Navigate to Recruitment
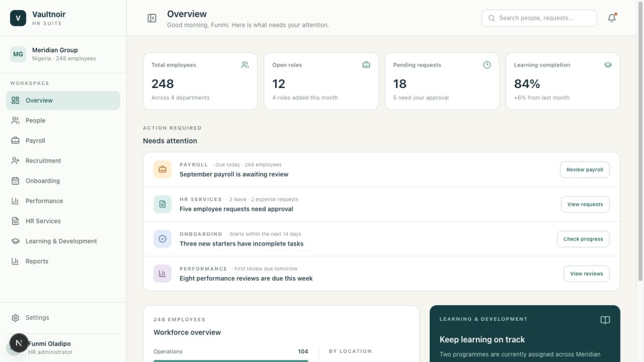 pyautogui.click(x=63, y=161)
